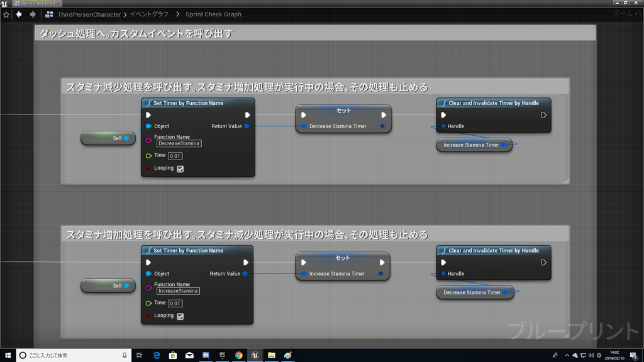This screenshot has height=362, width=644.
Task: Open the Windows Start menu
Action: point(8,355)
